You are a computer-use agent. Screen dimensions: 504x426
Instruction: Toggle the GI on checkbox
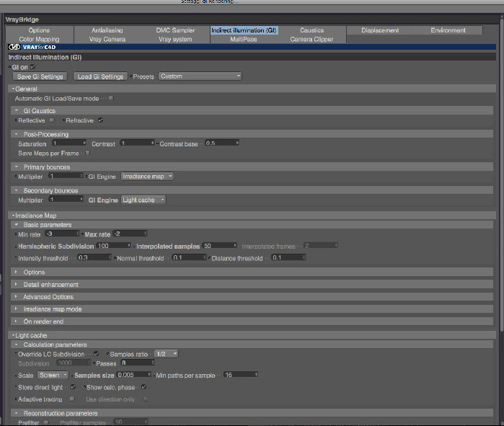pos(32,67)
